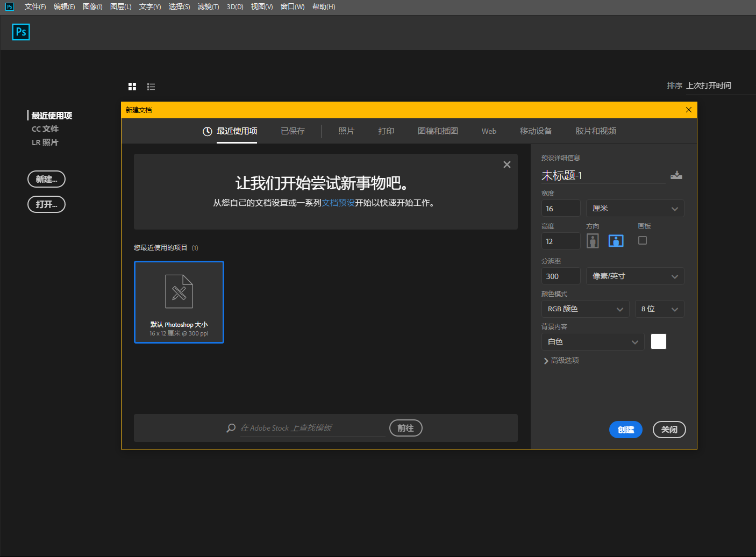Click the blue 创建 button

(626, 430)
